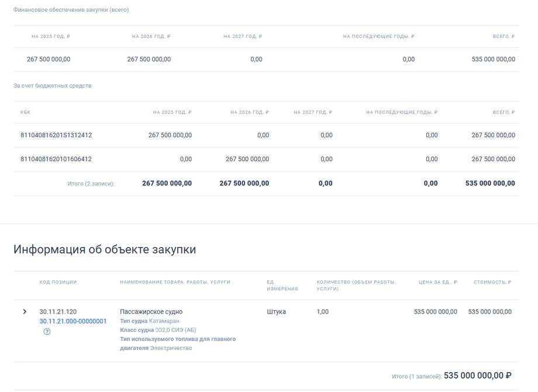Select the ruble symbol in ЦЕНА ЗА ЕД column
The image size is (538, 392).
(456, 282)
